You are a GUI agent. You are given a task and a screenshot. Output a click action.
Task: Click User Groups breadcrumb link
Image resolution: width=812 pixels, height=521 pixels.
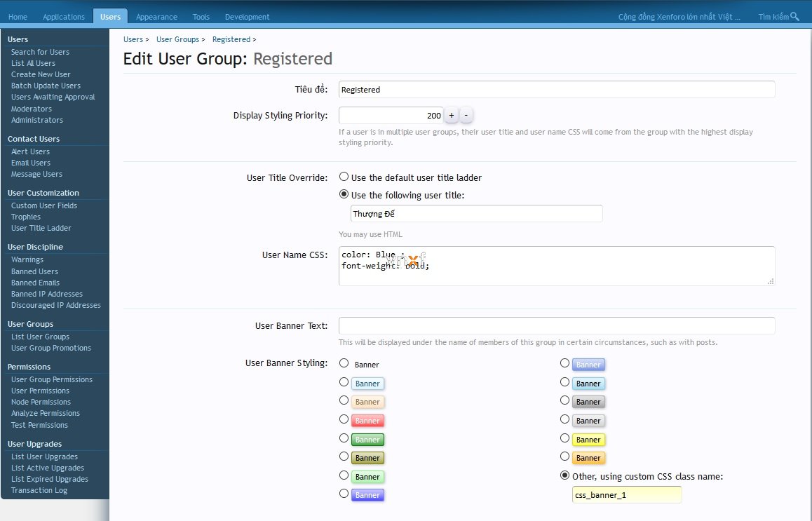(x=177, y=40)
